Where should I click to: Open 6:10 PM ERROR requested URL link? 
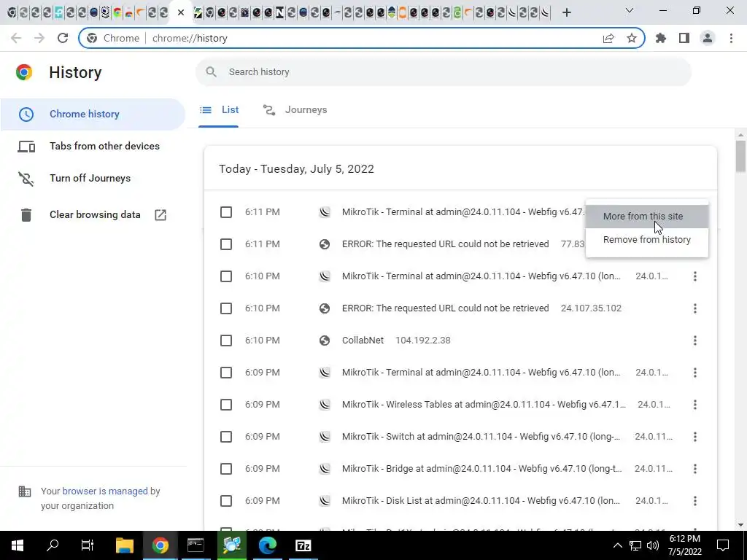pos(446,308)
